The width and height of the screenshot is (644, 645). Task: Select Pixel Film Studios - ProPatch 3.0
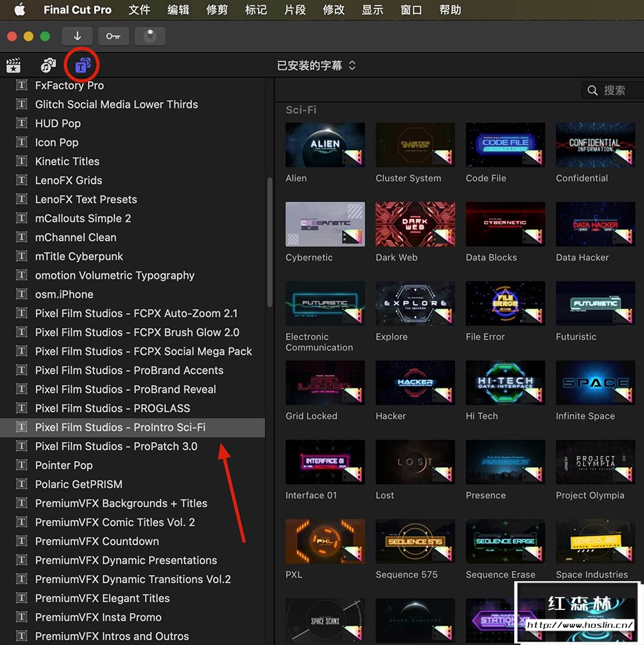(x=116, y=447)
